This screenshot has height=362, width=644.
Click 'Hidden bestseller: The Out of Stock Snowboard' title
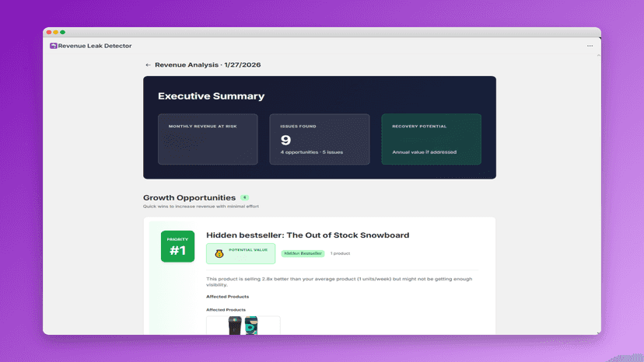308,235
